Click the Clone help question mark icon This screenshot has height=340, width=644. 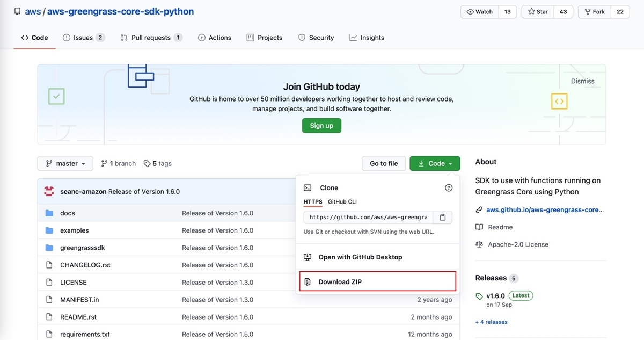pyautogui.click(x=449, y=188)
